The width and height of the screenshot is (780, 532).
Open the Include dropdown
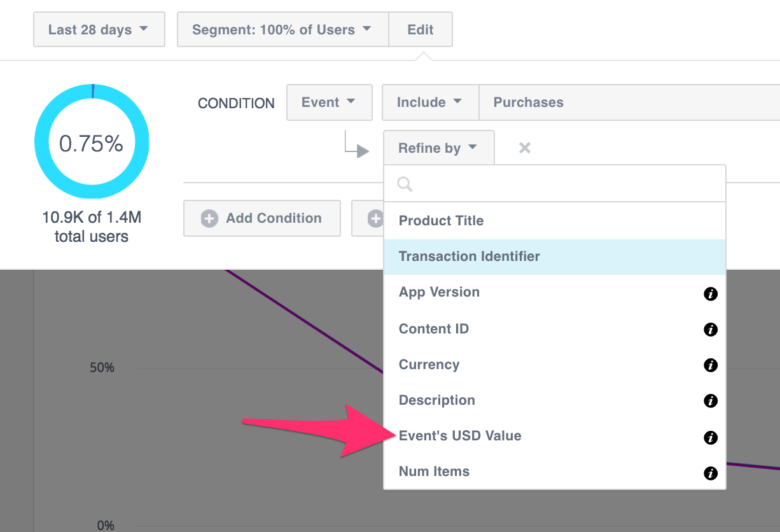pos(429,102)
